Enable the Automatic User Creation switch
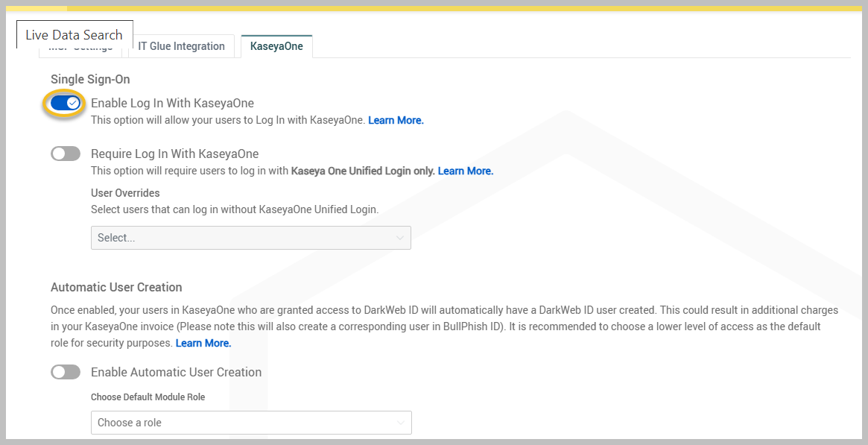Screen dimensions: 868x445 click(x=66, y=372)
